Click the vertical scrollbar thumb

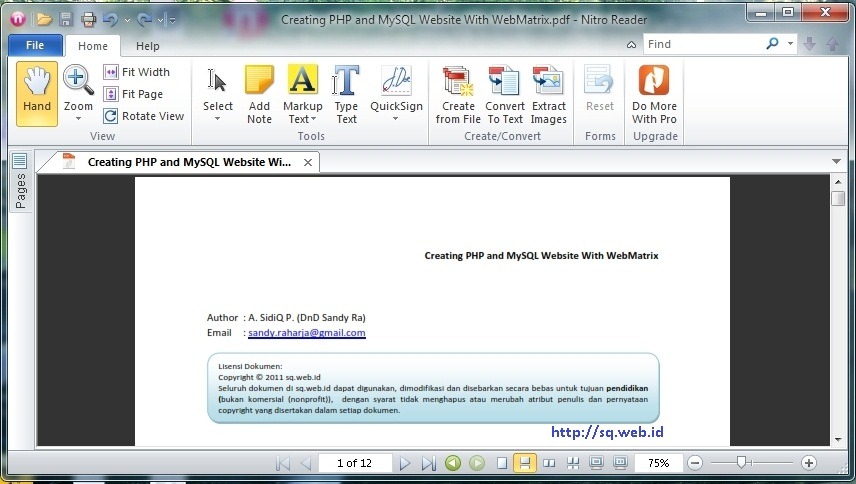838,198
